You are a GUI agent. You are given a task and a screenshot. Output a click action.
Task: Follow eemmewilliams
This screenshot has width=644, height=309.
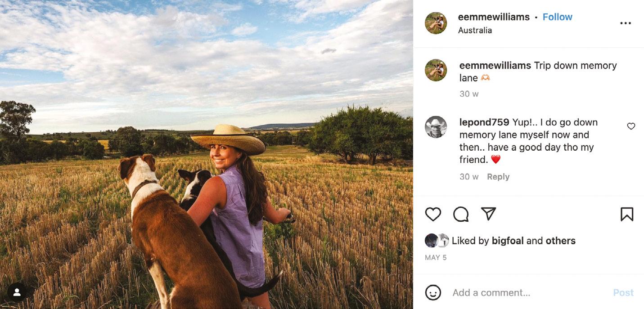pyautogui.click(x=557, y=17)
